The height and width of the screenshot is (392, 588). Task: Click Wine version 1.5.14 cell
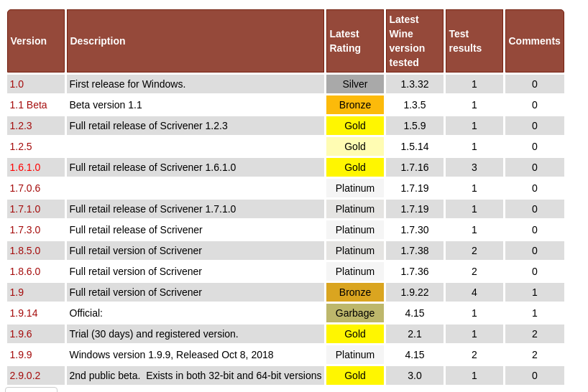(415, 146)
